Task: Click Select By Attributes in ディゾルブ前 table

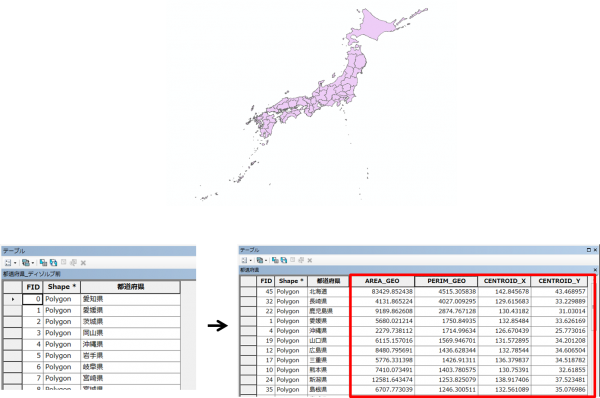Action: click(43, 263)
